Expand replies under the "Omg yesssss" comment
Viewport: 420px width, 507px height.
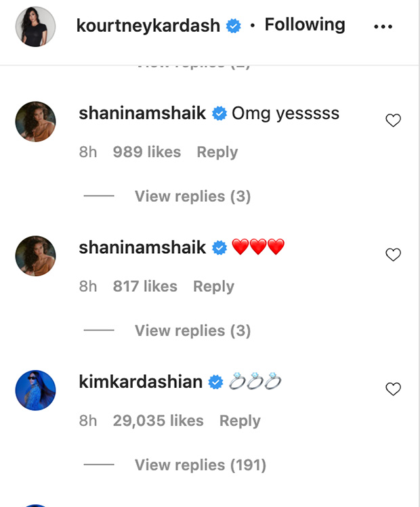(192, 196)
